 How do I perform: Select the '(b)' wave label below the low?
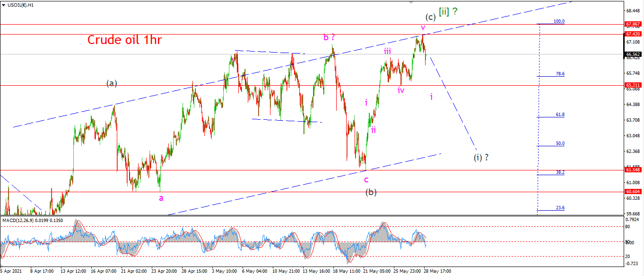point(371,192)
